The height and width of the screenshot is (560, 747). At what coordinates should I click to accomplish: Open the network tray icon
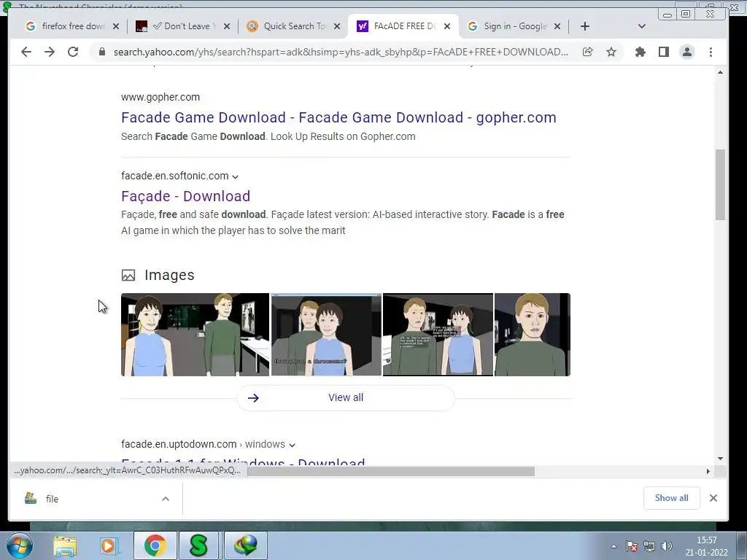(649, 547)
